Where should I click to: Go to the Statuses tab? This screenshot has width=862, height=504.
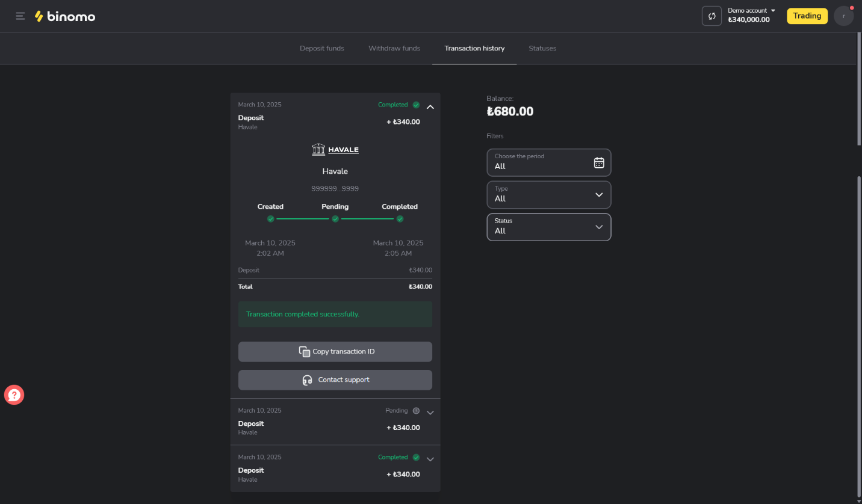[x=542, y=48]
